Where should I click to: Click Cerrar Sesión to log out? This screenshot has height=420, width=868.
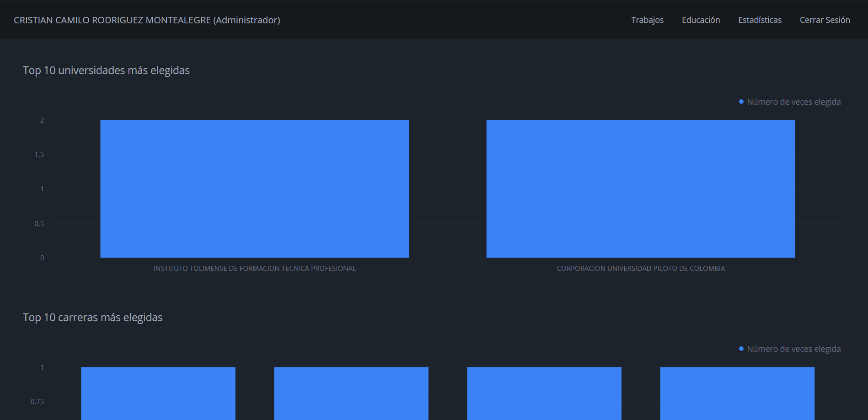825,20
